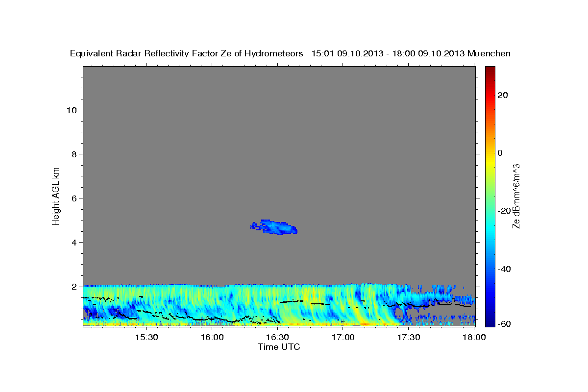Click the 'Ze dBmm^6/m^3' colorbar label
The height and width of the screenshot is (392, 588).
[516, 196]
